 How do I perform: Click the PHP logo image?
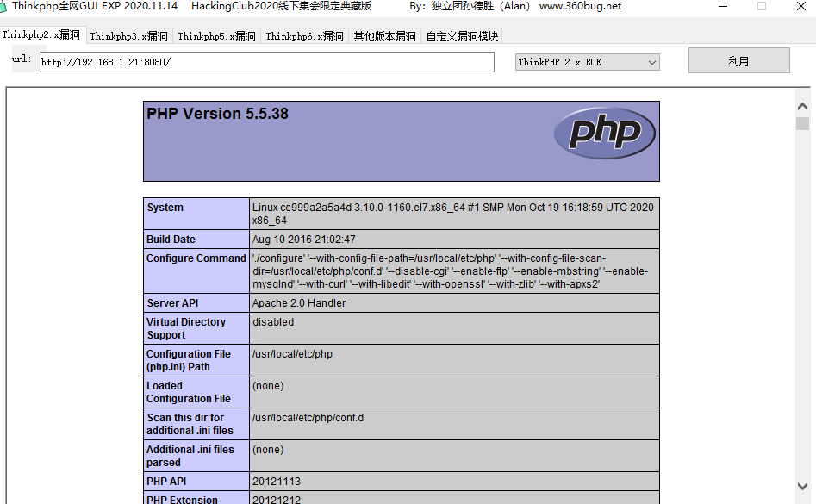click(x=605, y=134)
